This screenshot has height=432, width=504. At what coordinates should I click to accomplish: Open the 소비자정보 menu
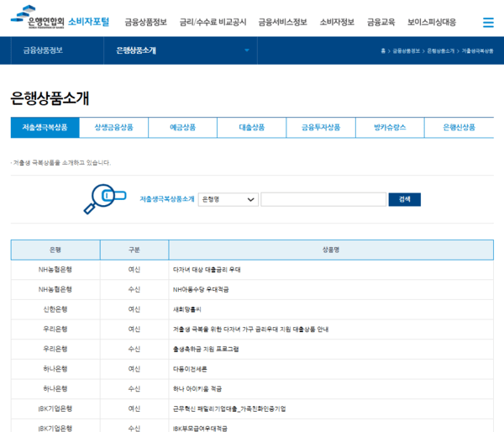(x=337, y=22)
